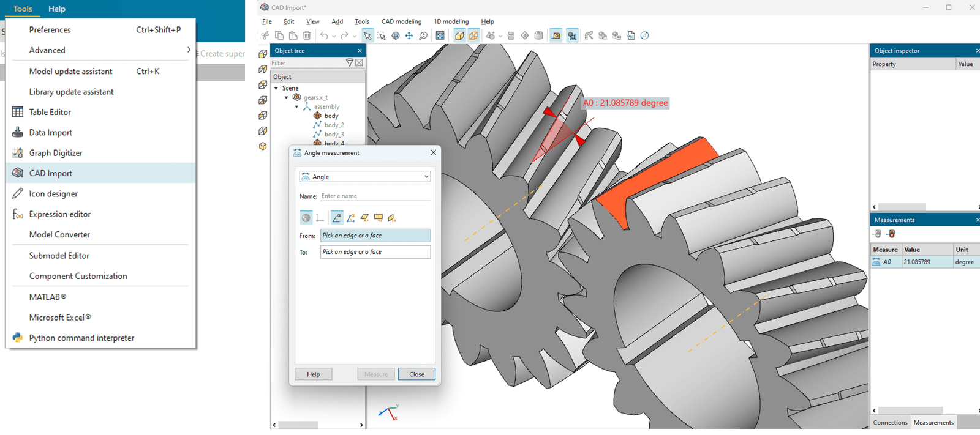This screenshot has height=435, width=980.
Task: Click the cylinder shape toolbar icon
Action: (538, 35)
